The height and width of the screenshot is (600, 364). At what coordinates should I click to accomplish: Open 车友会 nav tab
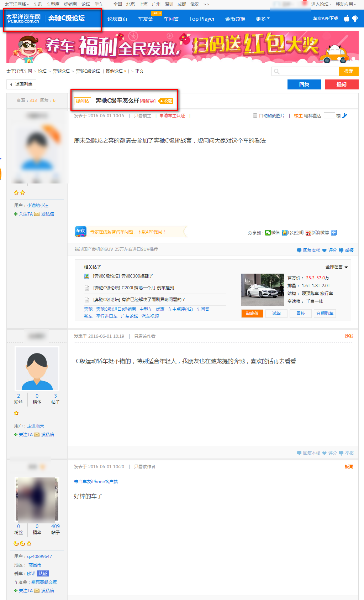click(146, 19)
